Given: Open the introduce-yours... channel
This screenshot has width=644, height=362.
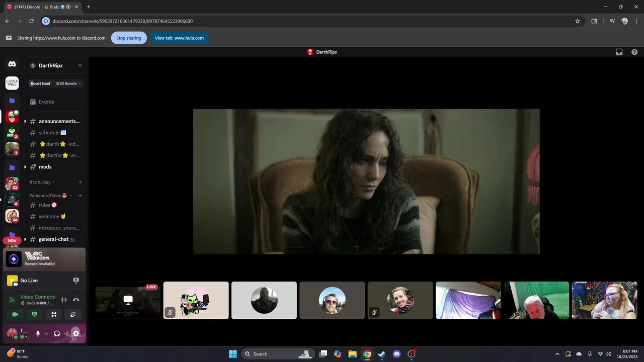Looking at the screenshot, I should click(56, 228).
